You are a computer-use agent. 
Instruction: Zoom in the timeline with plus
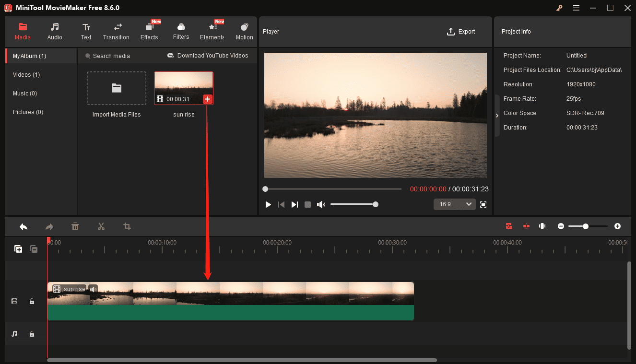617,226
